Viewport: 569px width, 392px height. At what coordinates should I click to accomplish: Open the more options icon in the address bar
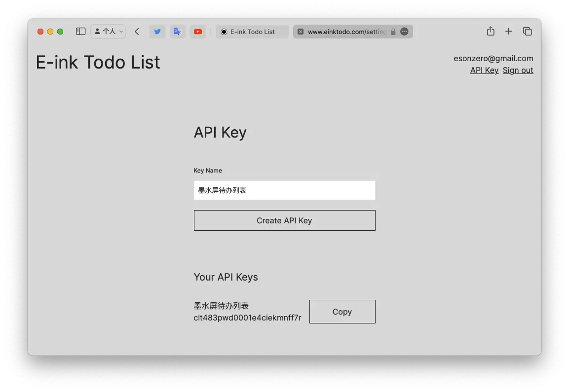tap(404, 32)
